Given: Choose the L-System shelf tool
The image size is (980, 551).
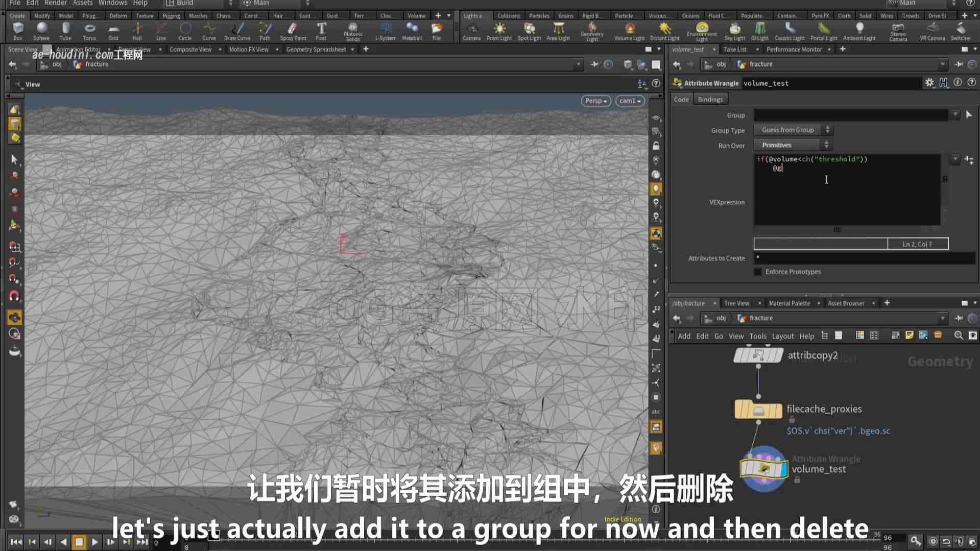Looking at the screenshot, I should 386,31.
